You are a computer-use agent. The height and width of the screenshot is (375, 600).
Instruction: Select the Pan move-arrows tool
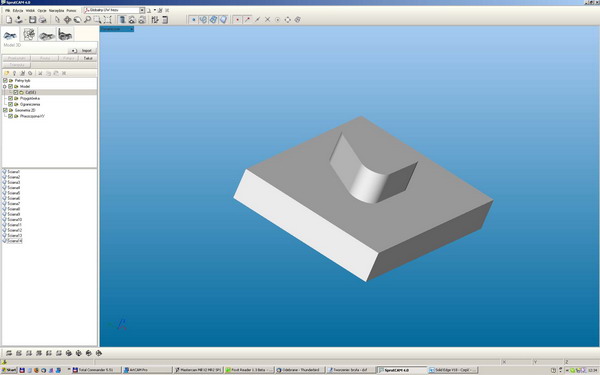click(x=67, y=20)
